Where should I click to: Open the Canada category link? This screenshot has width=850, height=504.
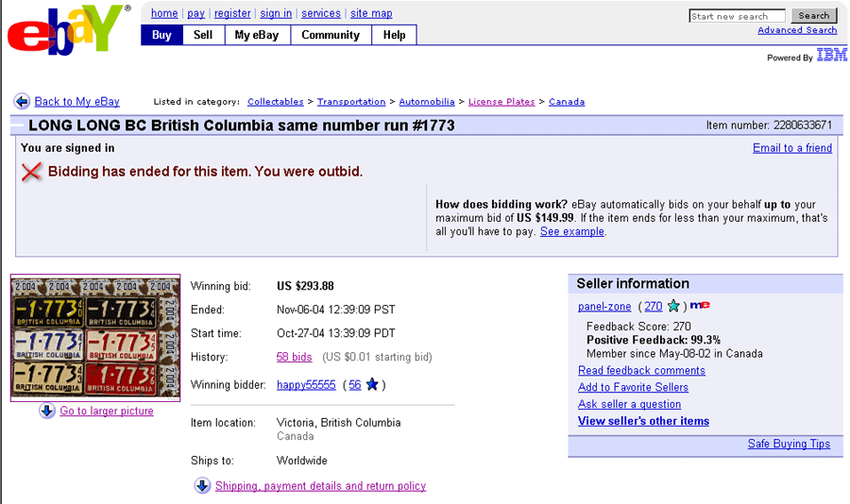point(567,101)
